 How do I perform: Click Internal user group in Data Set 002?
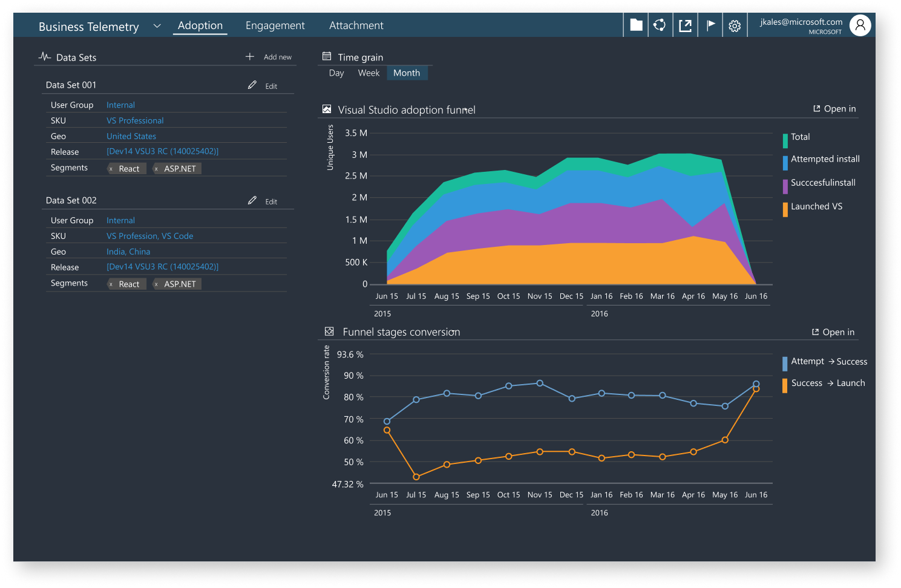click(121, 221)
